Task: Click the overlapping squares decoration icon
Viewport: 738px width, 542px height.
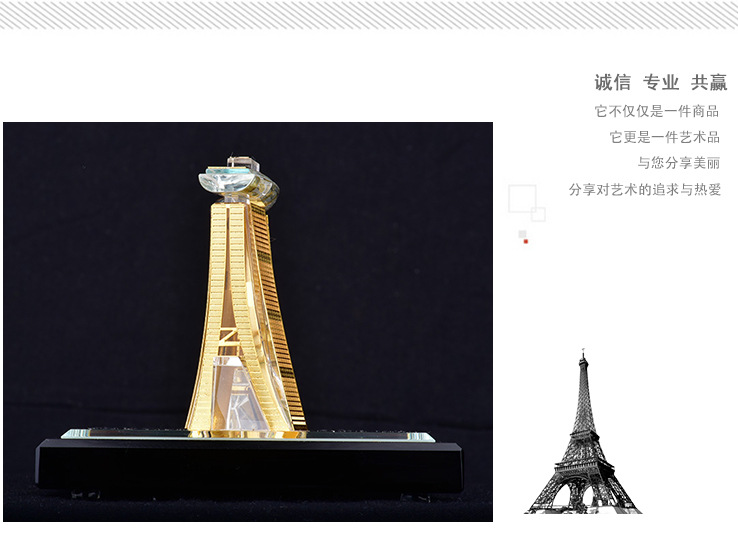Action: (x=527, y=203)
